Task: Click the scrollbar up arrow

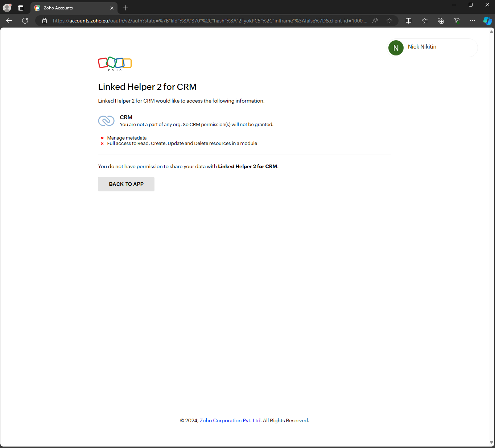Action: (x=492, y=32)
